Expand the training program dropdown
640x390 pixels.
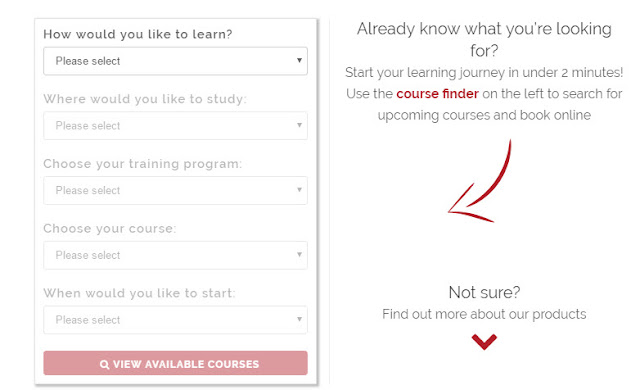pyautogui.click(x=176, y=191)
